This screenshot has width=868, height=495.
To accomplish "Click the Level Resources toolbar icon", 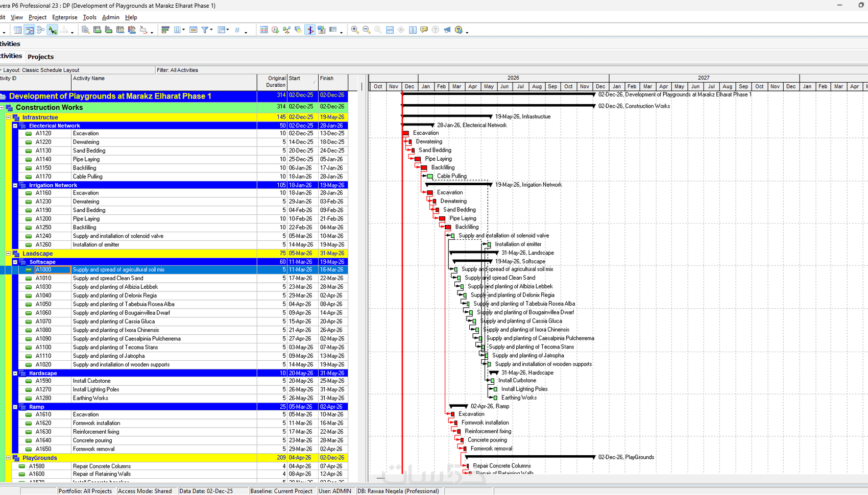I will [x=287, y=30].
